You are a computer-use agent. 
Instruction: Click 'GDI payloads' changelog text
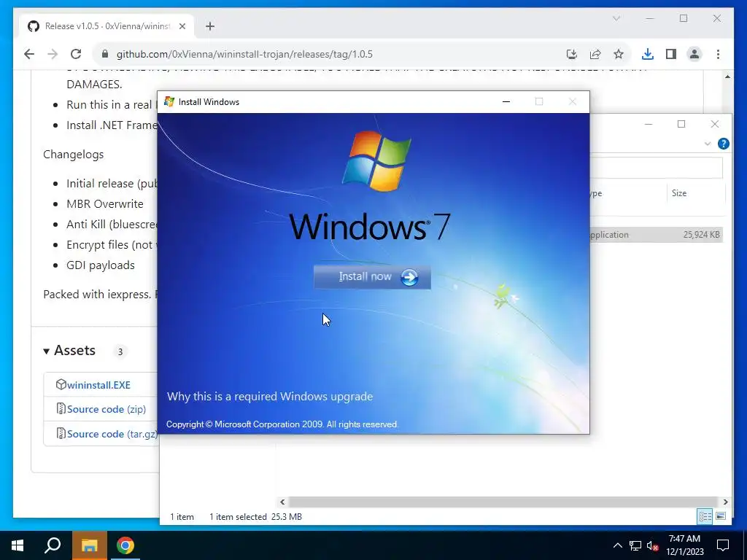[101, 265]
